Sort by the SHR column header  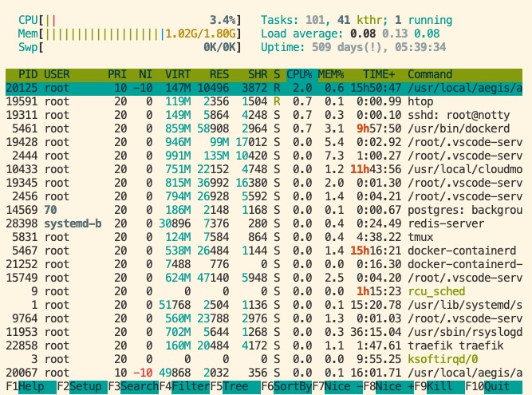click(x=258, y=74)
